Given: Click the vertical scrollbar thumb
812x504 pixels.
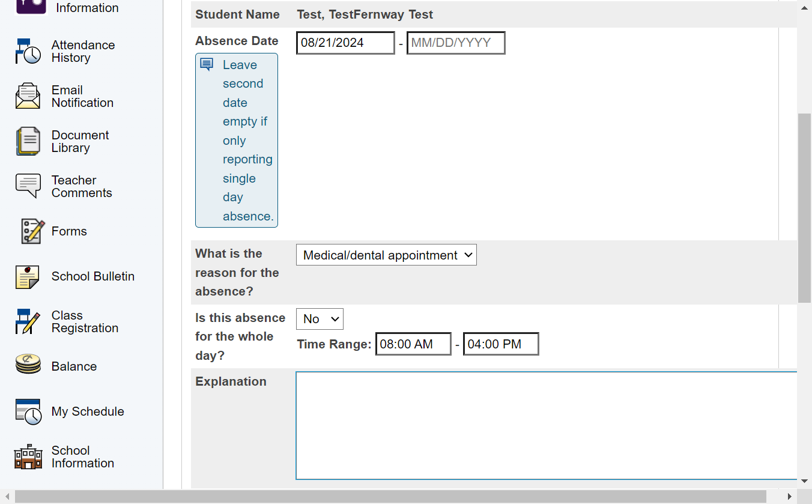Looking at the screenshot, I should 804,207.
